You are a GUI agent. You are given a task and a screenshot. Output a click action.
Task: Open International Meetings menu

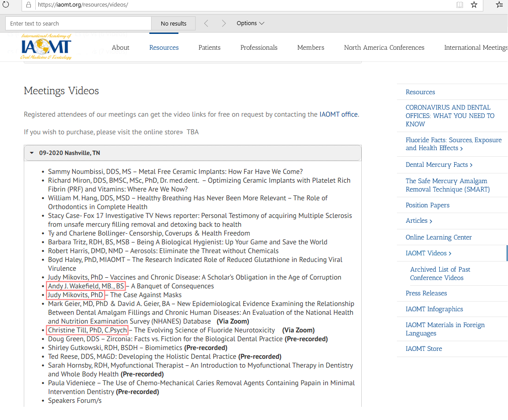coord(476,48)
